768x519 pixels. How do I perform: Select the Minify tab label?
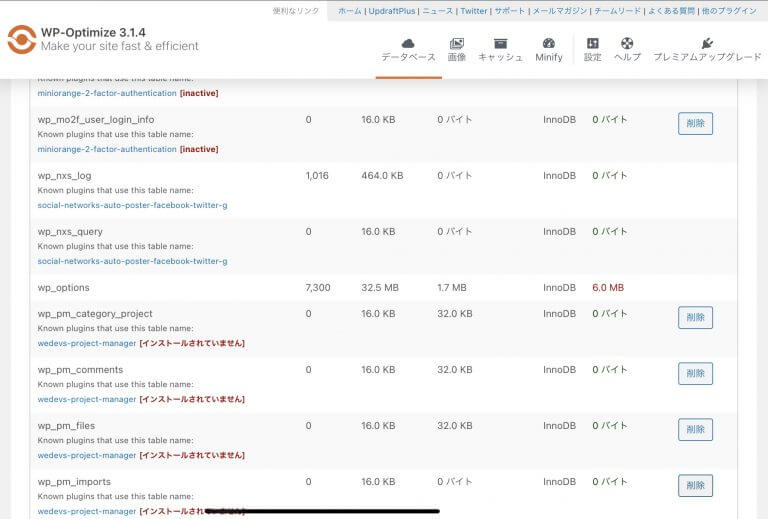[549, 57]
